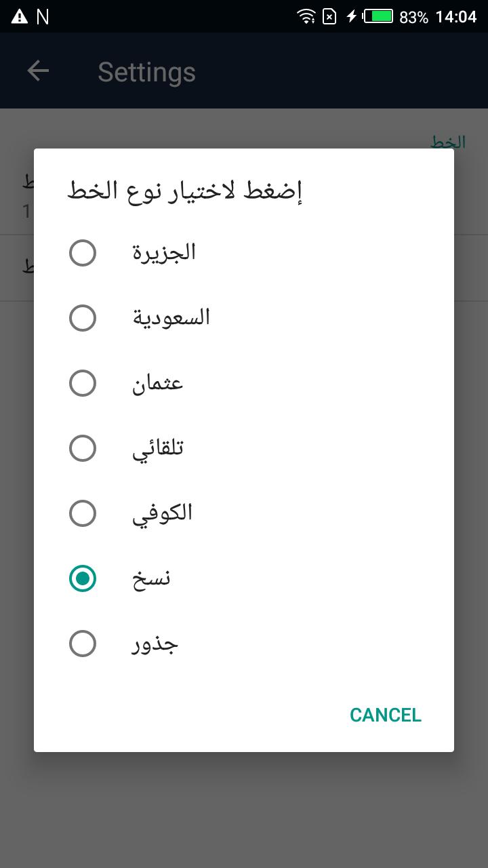Image resolution: width=488 pixels, height=868 pixels.
Task: Tap the battery icon in status bar
Action: [x=378, y=16]
